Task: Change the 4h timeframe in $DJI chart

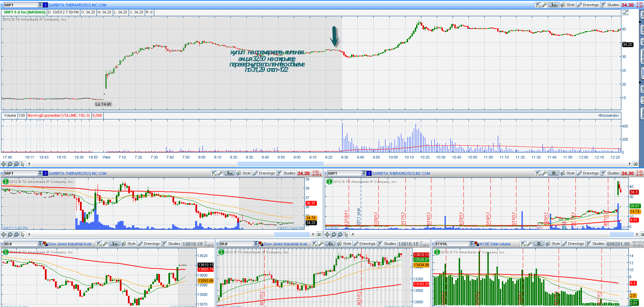Action: tap(330, 244)
